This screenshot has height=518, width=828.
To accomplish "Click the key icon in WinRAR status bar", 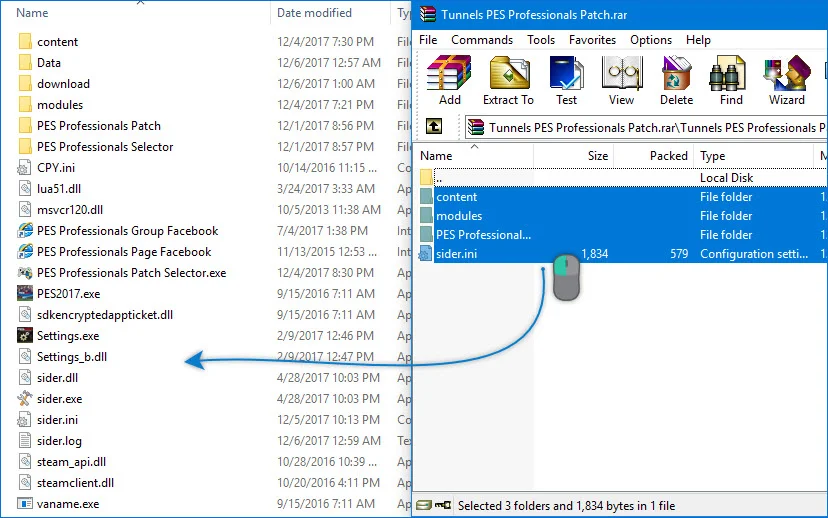I will 443,505.
